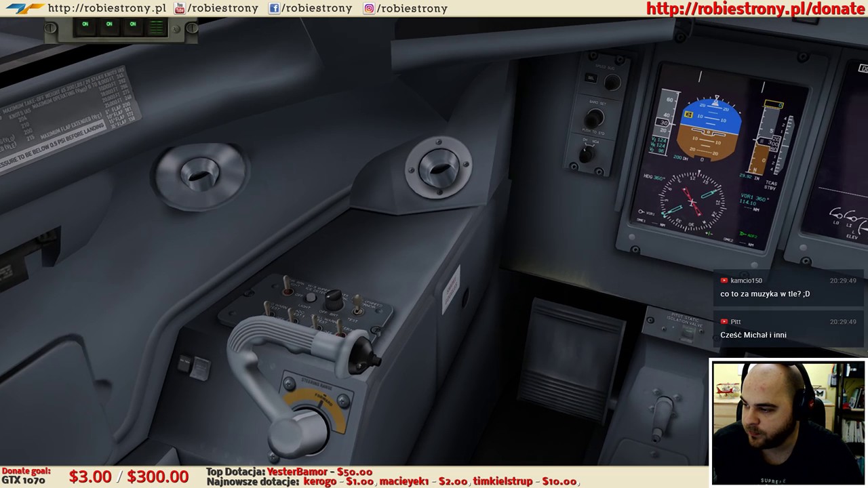Push the rightmost green ON overhead button
Viewport: 868px width, 488px height.
coord(133,26)
